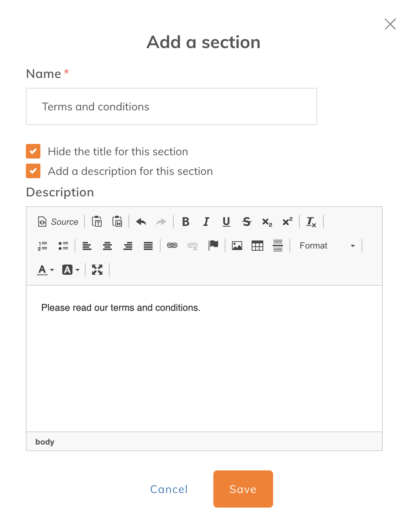Screen dimensions: 410x532
Task: Maximize the editor with the expand icon
Action: point(97,270)
